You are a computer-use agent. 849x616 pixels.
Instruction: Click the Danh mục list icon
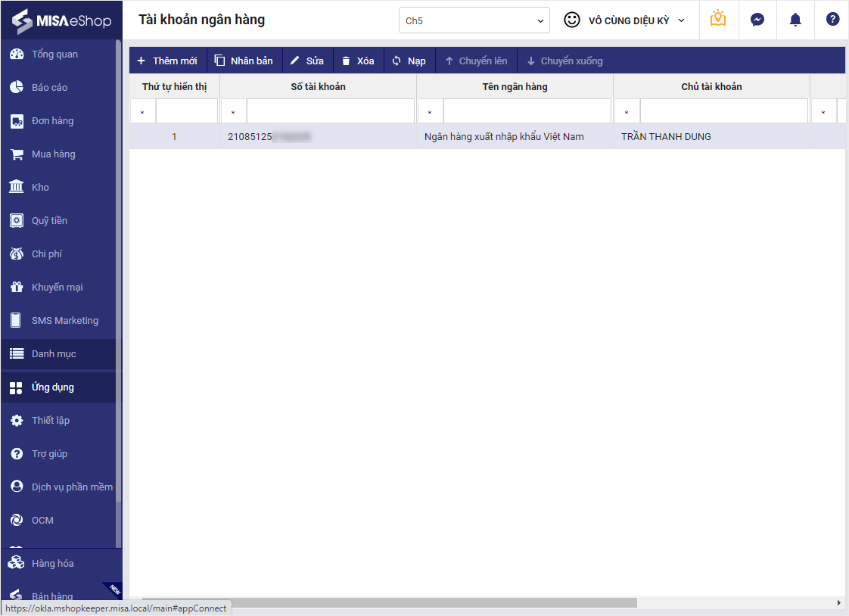pyautogui.click(x=17, y=354)
